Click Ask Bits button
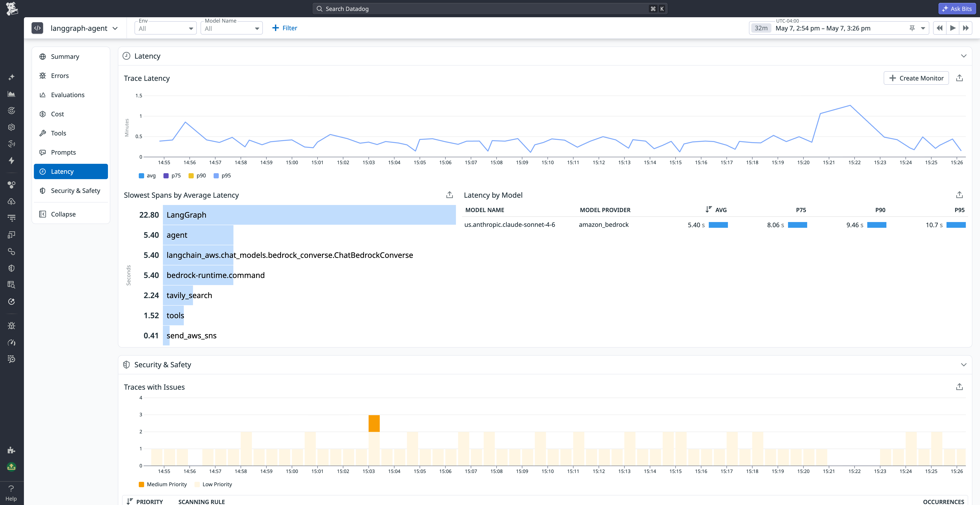This screenshot has height=505, width=980. (x=957, y=8)
